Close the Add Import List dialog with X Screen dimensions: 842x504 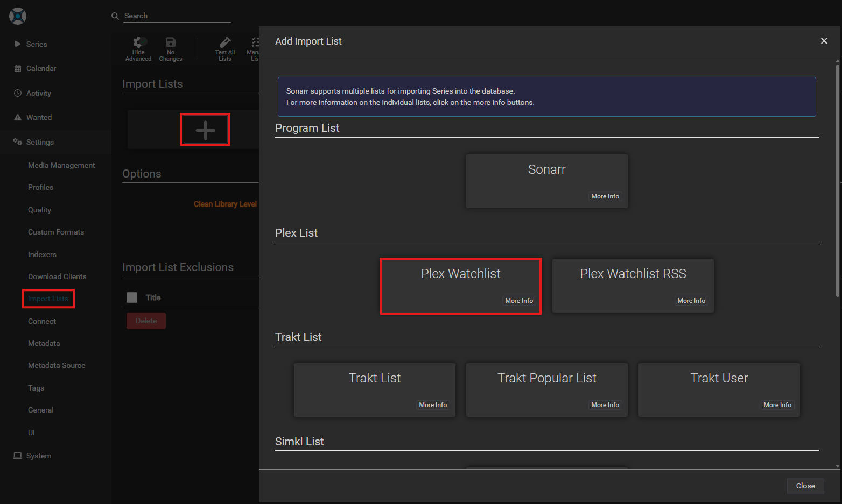click(x=824, y=41)
